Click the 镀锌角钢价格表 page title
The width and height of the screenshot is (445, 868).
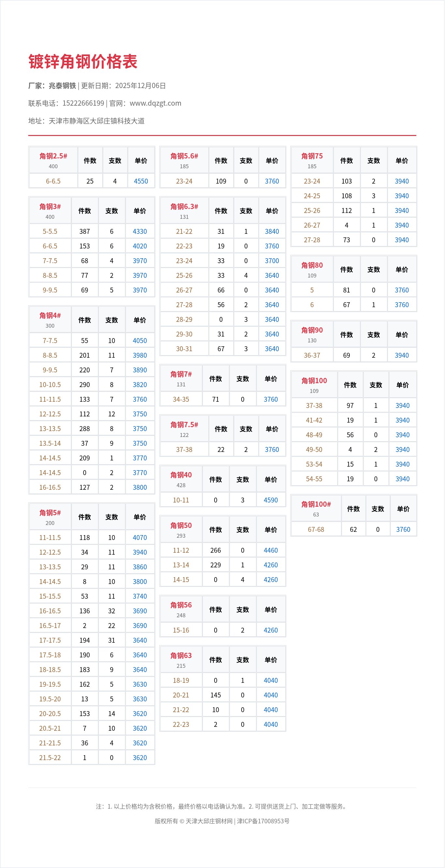tap(83, 62)
